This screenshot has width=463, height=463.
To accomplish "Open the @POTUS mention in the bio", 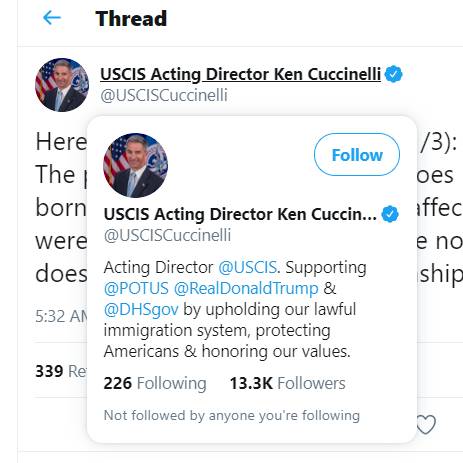I will (x=136, y=288).
